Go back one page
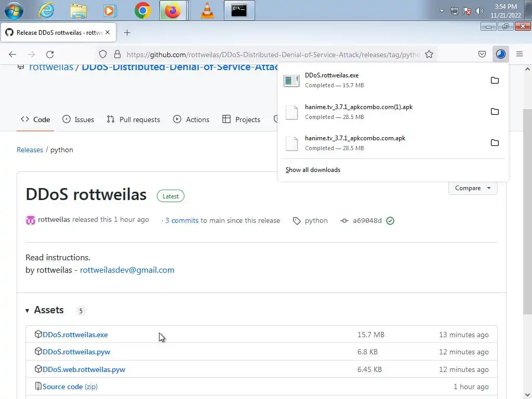Screen dimensions: 532x399 pyautogui.click(x=12, y=54)
